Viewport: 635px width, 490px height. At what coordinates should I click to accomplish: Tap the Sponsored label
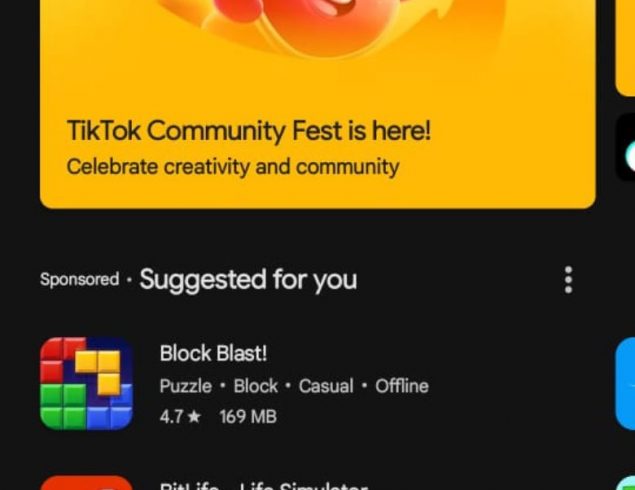[x=79, y=279]
